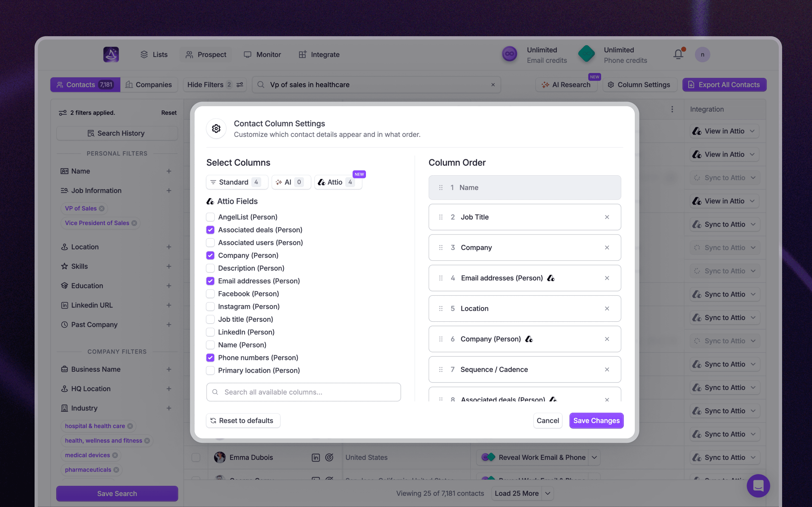Remove Company (Person) from column order
The width and height of the screenshot is (812, 507).
(607, 339)
